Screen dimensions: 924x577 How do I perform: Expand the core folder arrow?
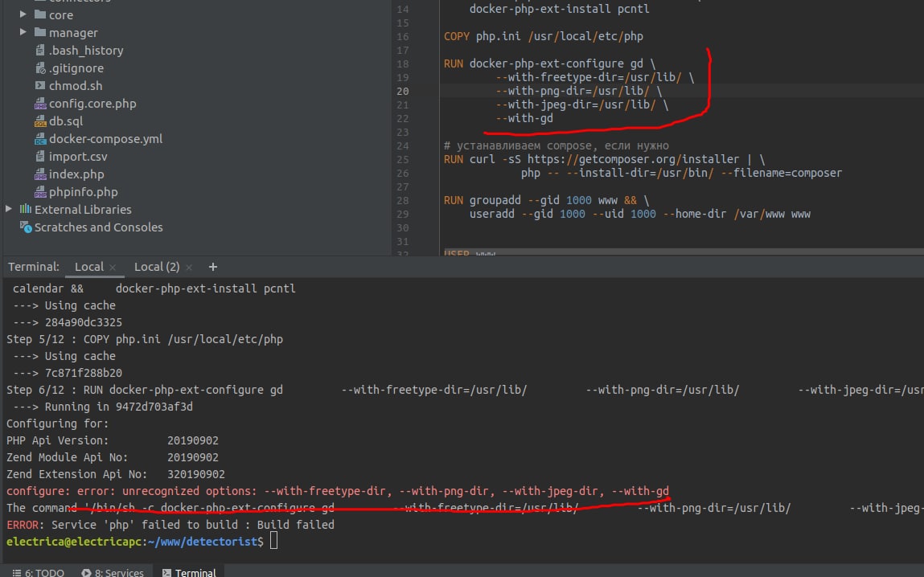pyautogui.click(x=23, y=14)
